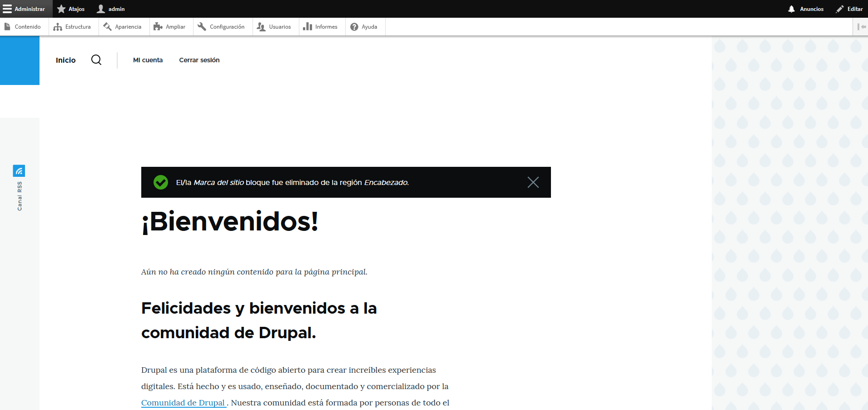This screenshot has height=410, width=868.
Task: Open the Informes reports menu
Action: pos(321,27)
